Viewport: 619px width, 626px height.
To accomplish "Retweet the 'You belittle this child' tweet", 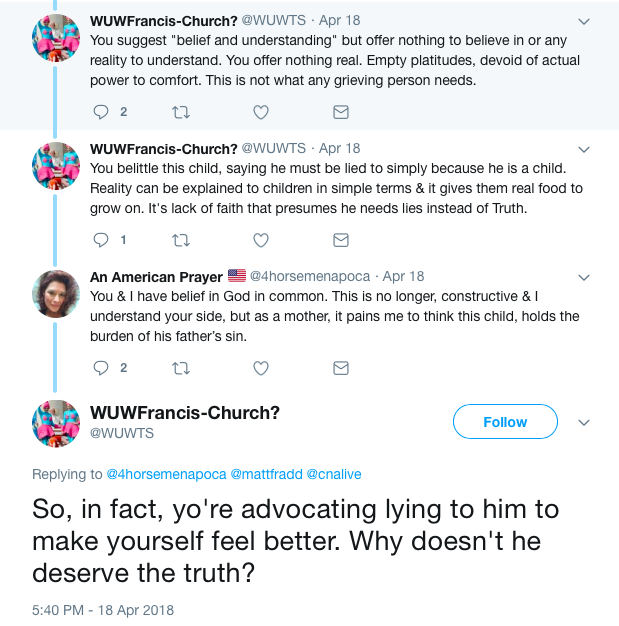I will pos(181,239).
